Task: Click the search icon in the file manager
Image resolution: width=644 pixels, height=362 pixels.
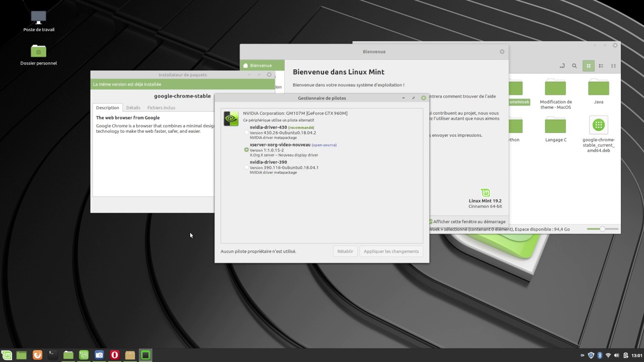Action: [x=575, y=66]
